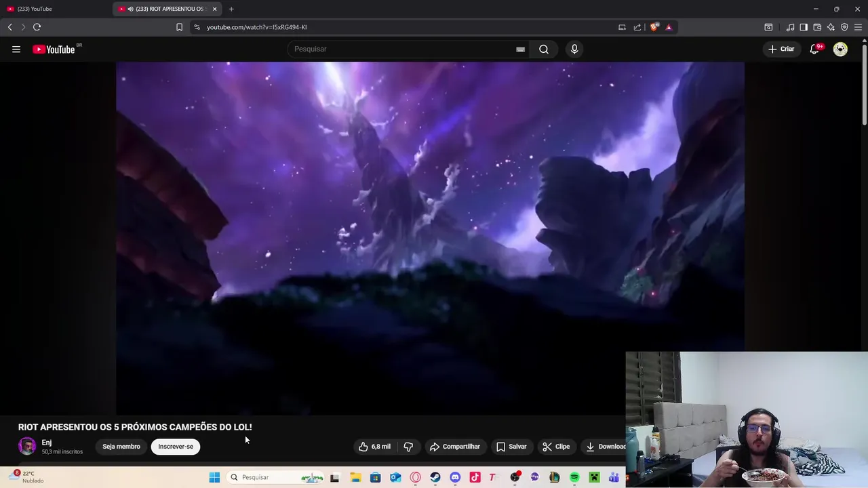Click the video player to pause
This screenshot has height=488, width=868.
(x=430, y=237)
